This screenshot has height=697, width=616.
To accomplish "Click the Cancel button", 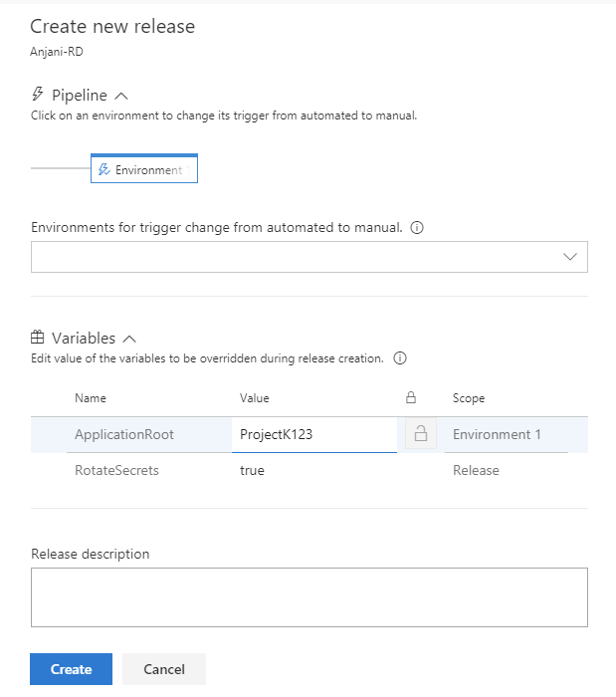I will pyautogui.click(x=164, y=669).
